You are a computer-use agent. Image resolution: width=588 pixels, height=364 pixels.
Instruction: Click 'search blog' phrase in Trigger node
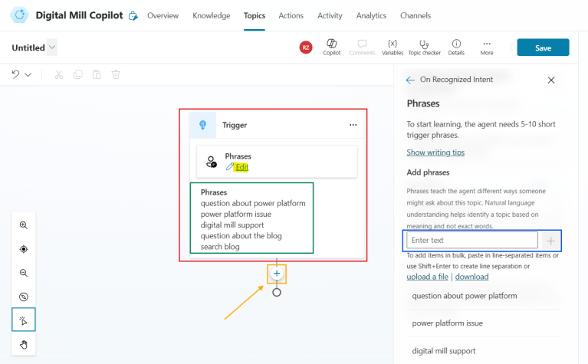click(x=220, y=247)
